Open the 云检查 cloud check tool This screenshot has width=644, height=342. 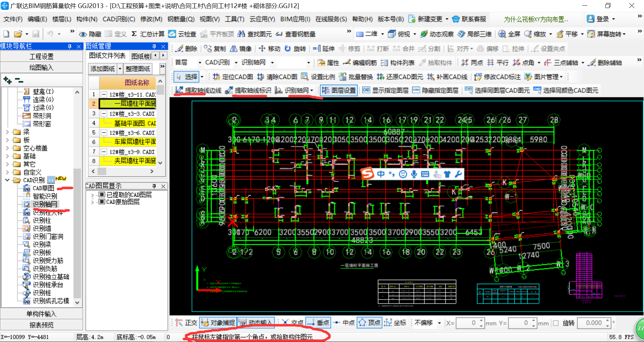tap(182, 34)
